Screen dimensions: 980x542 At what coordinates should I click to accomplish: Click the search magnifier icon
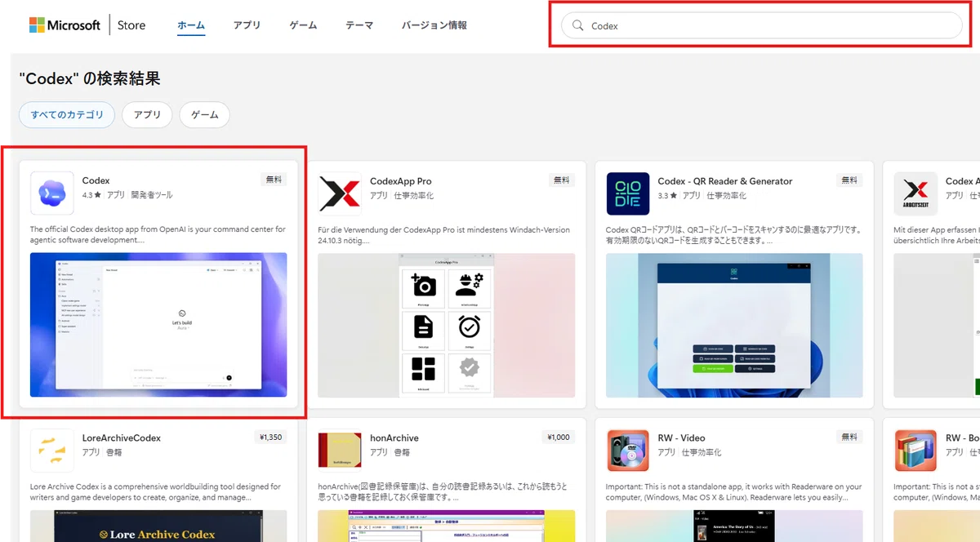pos(577,25)
